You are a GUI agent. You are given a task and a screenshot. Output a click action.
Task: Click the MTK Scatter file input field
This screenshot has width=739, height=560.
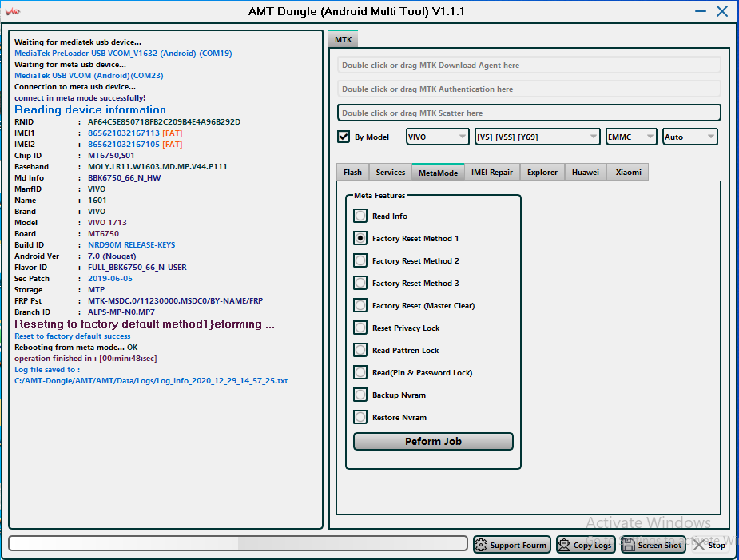pos(529,113)
